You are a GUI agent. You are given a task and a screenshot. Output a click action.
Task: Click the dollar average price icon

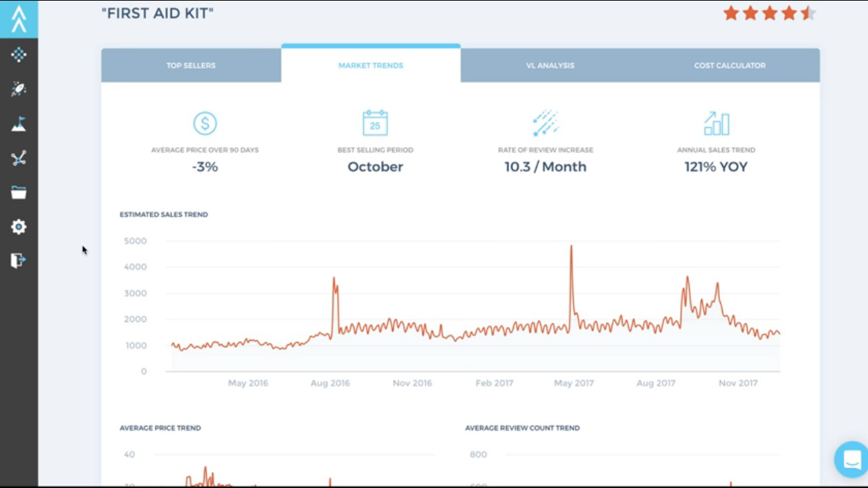coord(205,123)
